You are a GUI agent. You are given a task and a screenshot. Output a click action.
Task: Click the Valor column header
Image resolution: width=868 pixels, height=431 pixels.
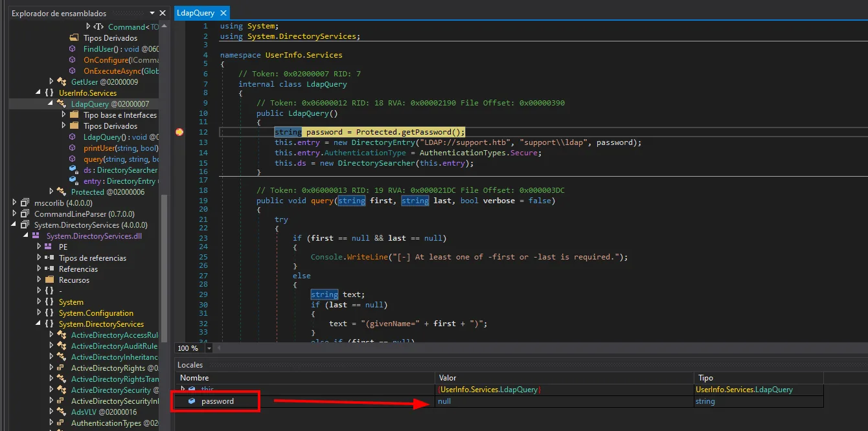[x=564, y=378]
